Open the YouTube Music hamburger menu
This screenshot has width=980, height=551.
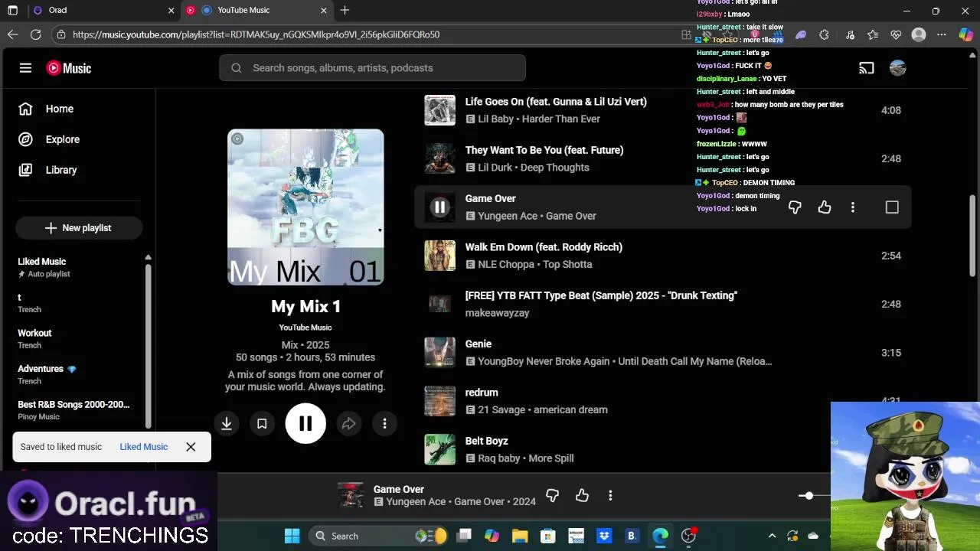pos(25,68)
